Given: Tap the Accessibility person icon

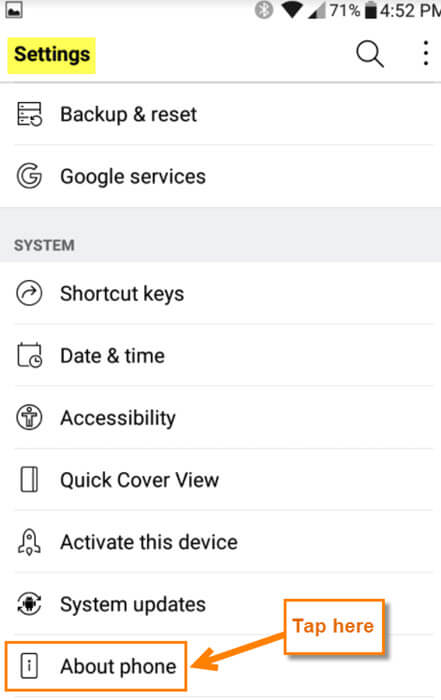Looking at the screenshot, I should pyautogui.click(x=29, y=417).
